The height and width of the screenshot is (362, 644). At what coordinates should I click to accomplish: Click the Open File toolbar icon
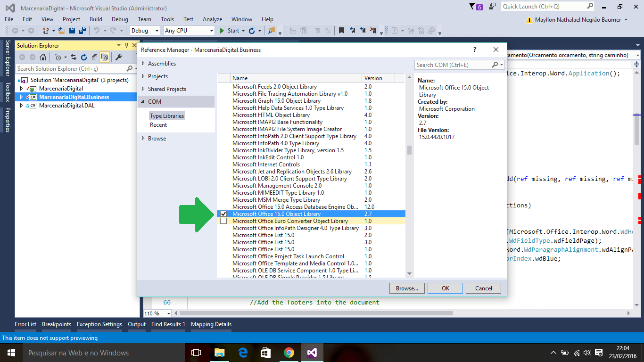(x=61, y=31)
